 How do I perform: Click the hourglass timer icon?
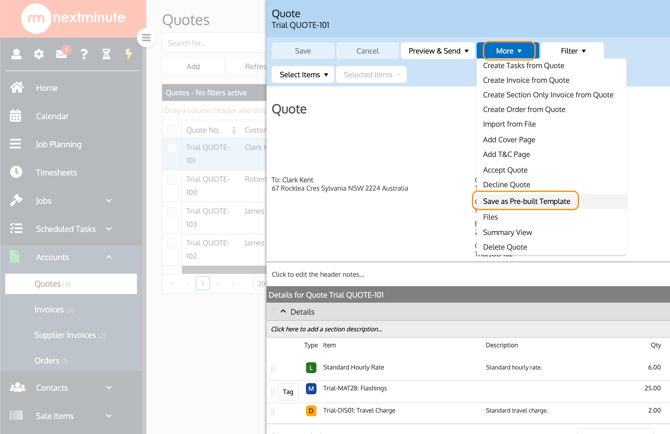pyautogui.click(x=106, y=54)
